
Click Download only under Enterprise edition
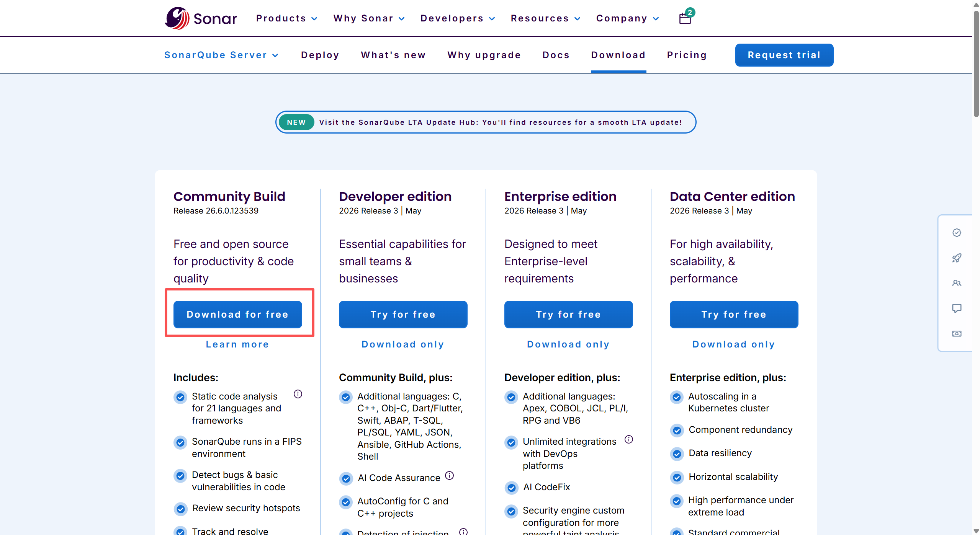click(568, 344)
